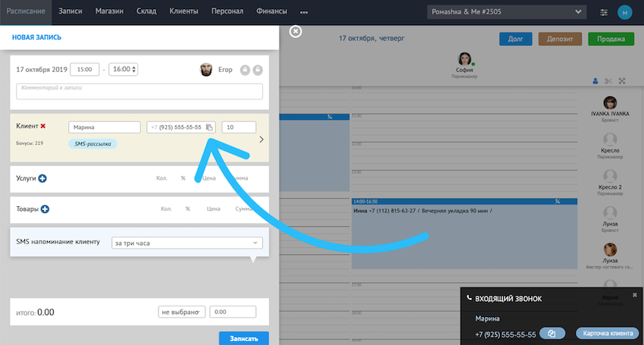
Task: Click the scissors icon above staff list
Action: pos(608,81)
